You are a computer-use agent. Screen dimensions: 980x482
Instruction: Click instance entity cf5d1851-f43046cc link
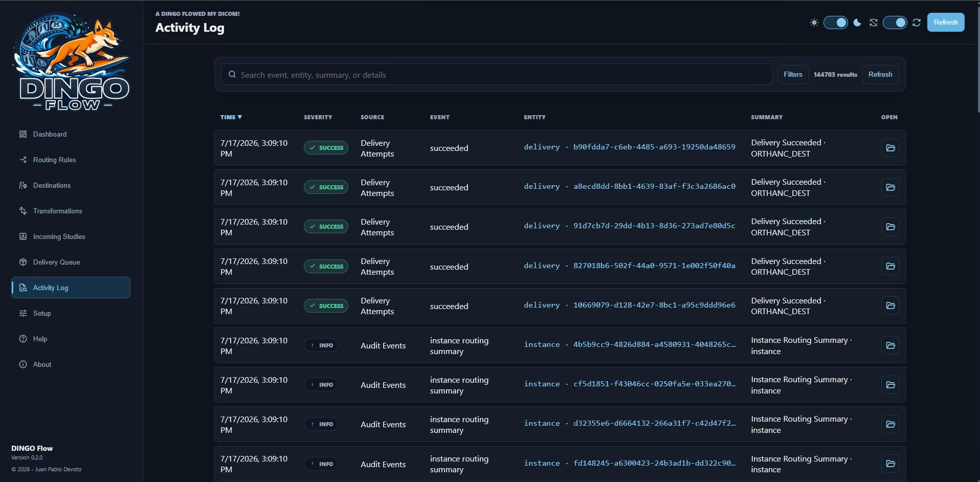click(x=630, y=384)
